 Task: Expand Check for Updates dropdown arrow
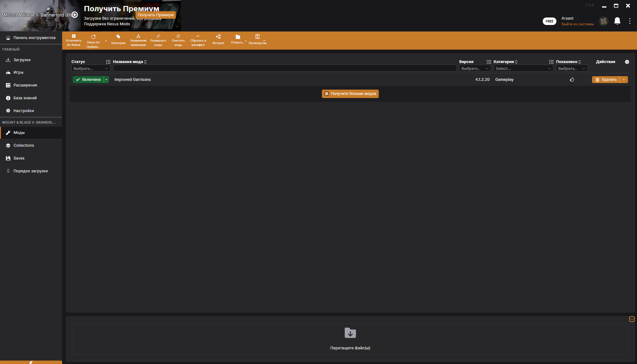tap(106, 41)
